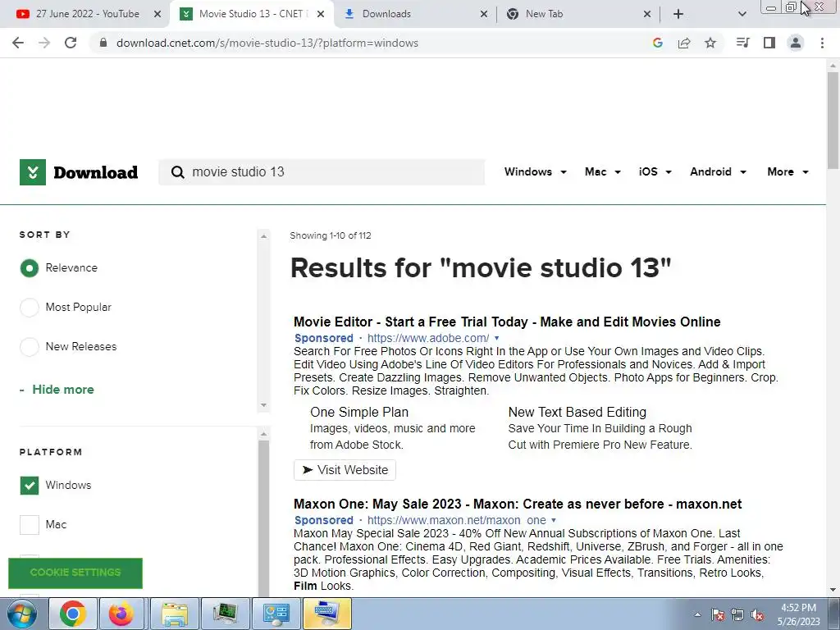This screenshot has width=840, height=630.
Task: Open the on-screen keyboard taskbar app
Action: 327,614
